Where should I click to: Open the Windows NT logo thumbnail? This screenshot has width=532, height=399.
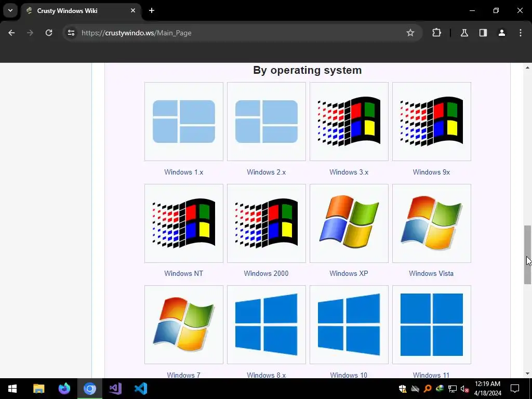[x=183, y=223]
